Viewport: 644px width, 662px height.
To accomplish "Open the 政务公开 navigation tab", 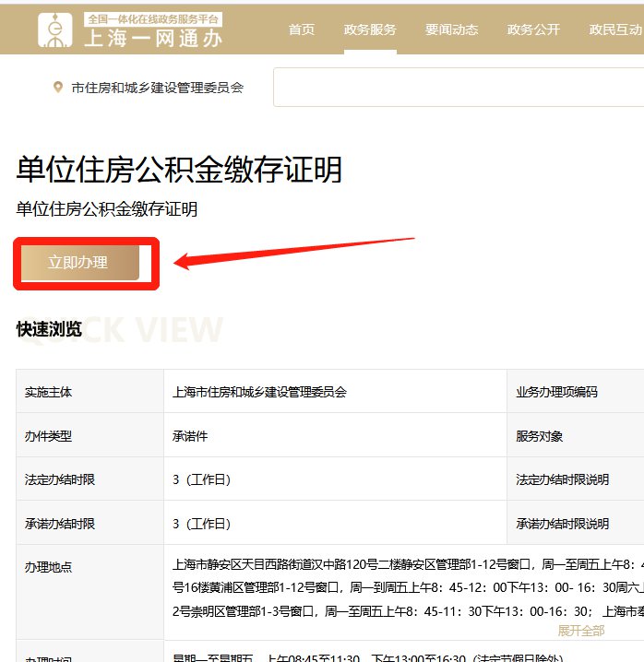I will 533,30.
